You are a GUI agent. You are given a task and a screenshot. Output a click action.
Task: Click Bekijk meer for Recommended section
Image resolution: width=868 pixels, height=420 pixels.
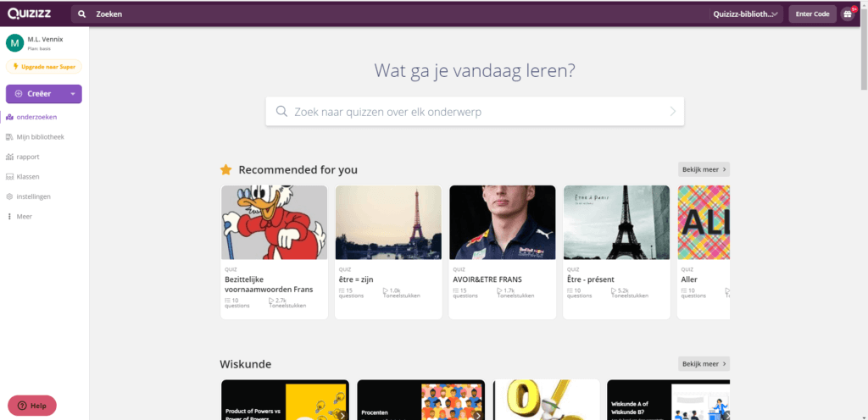[704, 169]
